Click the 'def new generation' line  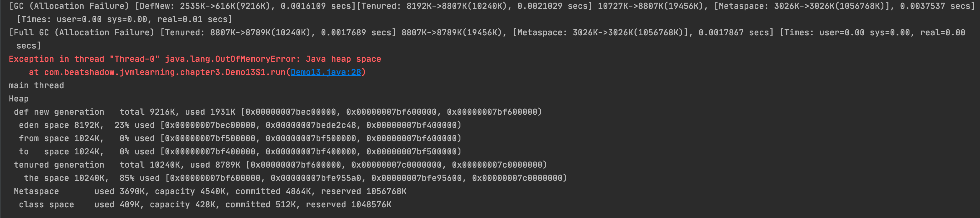(x=59, y=112)
